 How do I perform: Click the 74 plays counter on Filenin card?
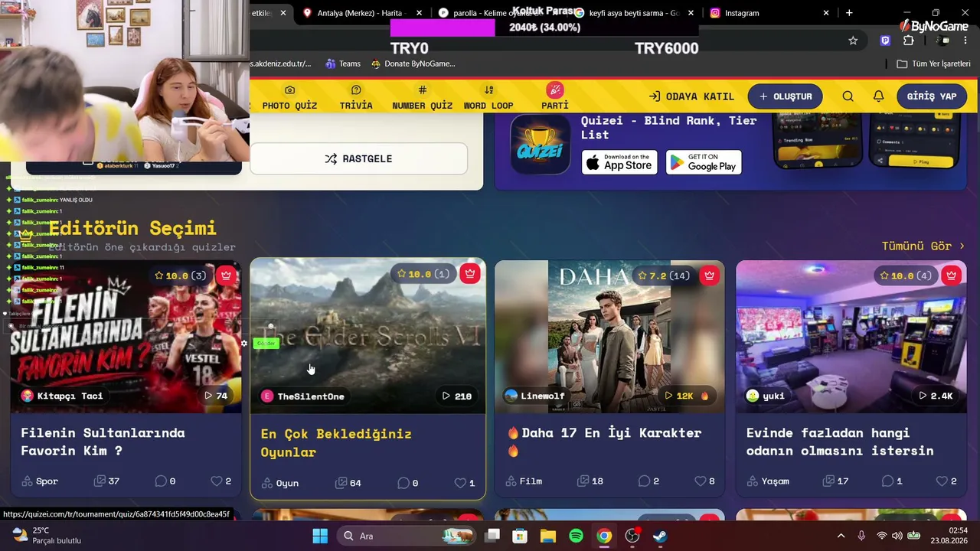point(215,396)
